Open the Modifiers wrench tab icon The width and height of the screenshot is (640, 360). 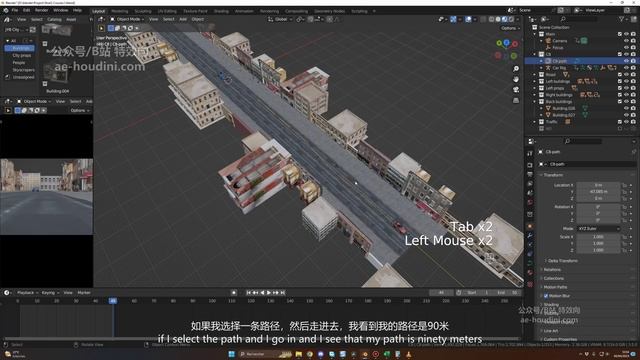coord(530,236)
